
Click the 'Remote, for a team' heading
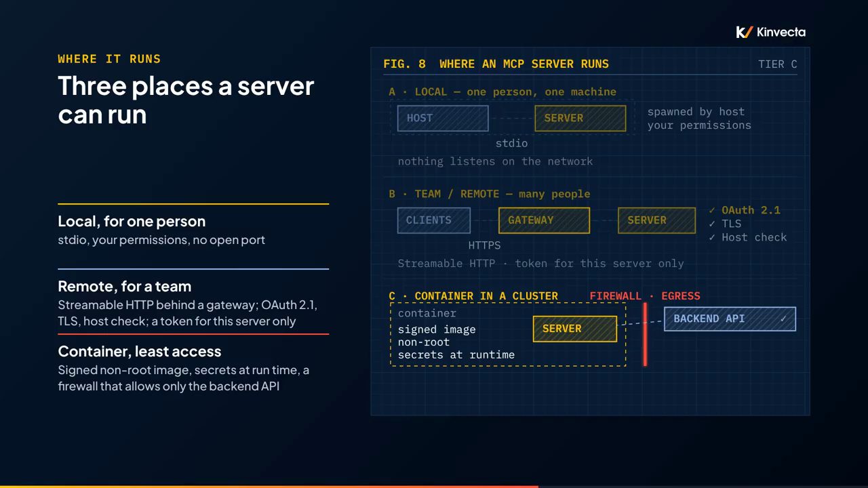125,286
